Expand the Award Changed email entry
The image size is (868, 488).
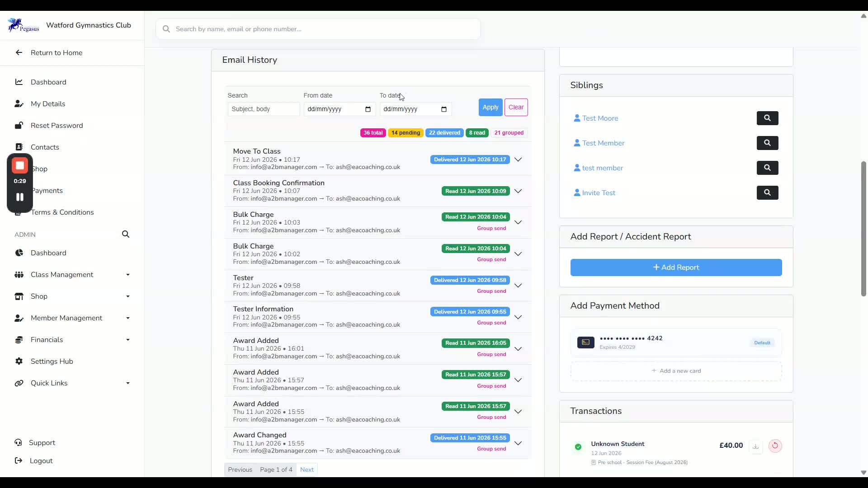[518, 443]
